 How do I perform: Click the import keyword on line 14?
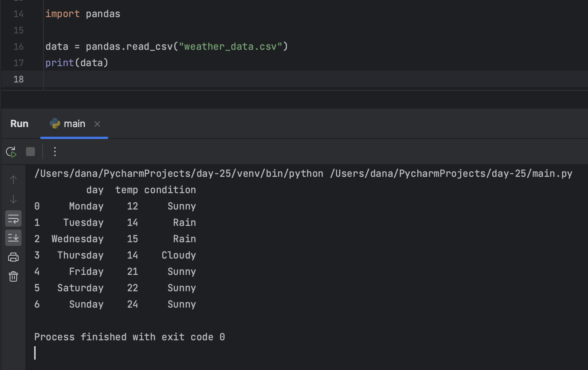(62, 14)
